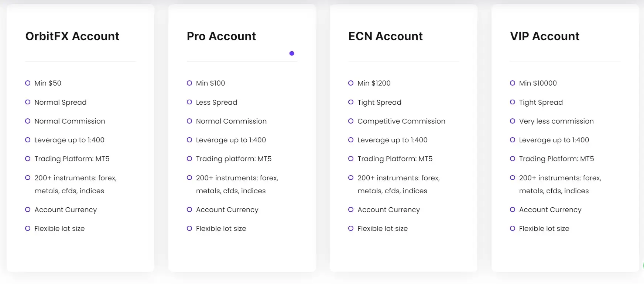Click the bullet icon beside Competitive Commission

pos(351,121)
